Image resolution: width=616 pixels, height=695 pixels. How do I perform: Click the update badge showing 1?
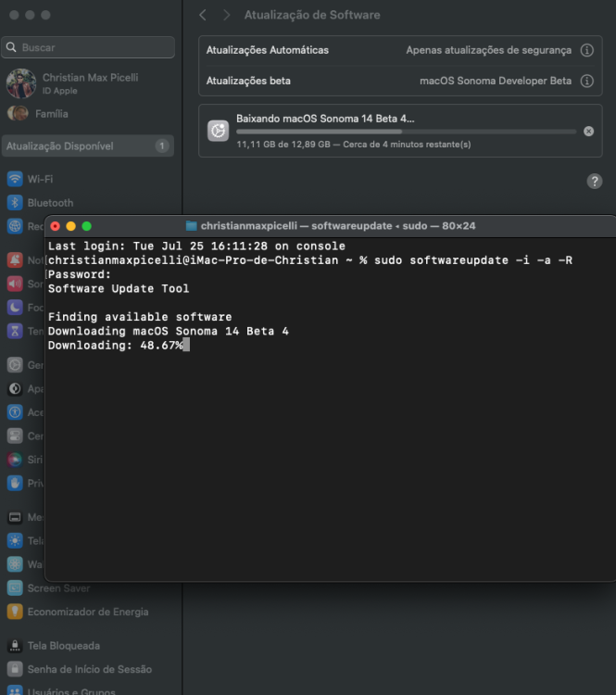(x=162, y=145)
